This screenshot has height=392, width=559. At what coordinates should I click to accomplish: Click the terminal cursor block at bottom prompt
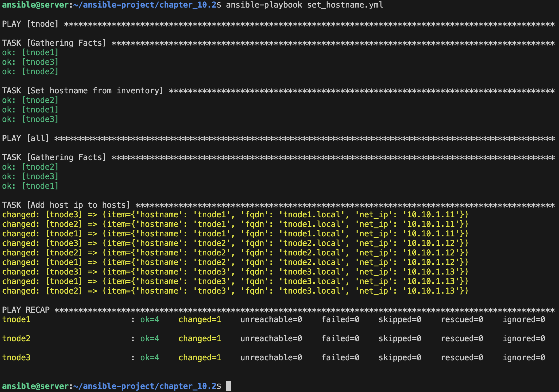pos(228,386)
